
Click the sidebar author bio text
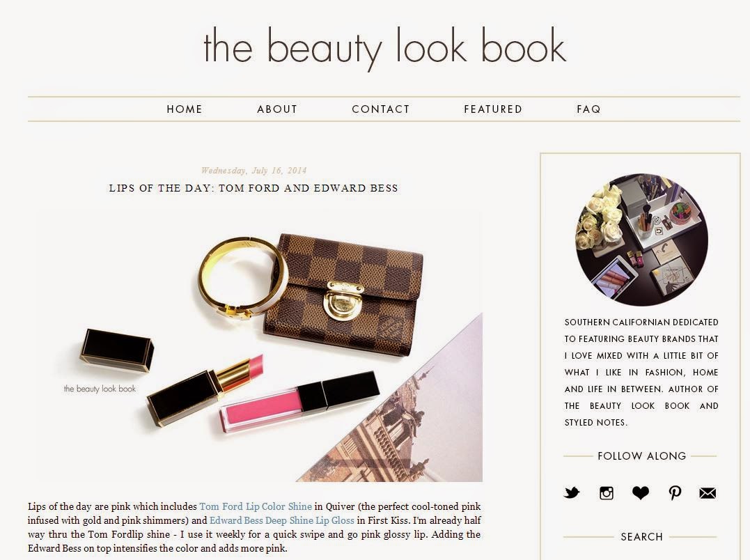click(x=641, y=372)
